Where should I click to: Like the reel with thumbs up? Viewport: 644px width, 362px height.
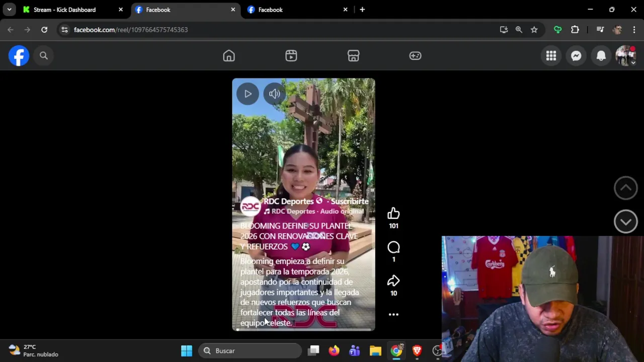click(x=393, y=214)
